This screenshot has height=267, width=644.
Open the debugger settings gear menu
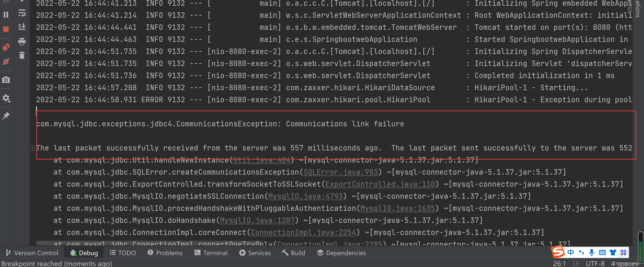pos(6,98)
